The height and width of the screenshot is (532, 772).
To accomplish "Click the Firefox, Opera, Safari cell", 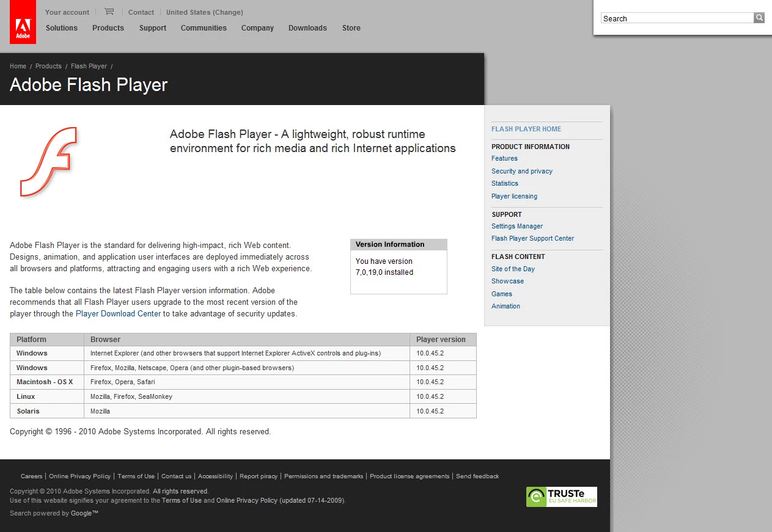I will click(x=247, y=382).
